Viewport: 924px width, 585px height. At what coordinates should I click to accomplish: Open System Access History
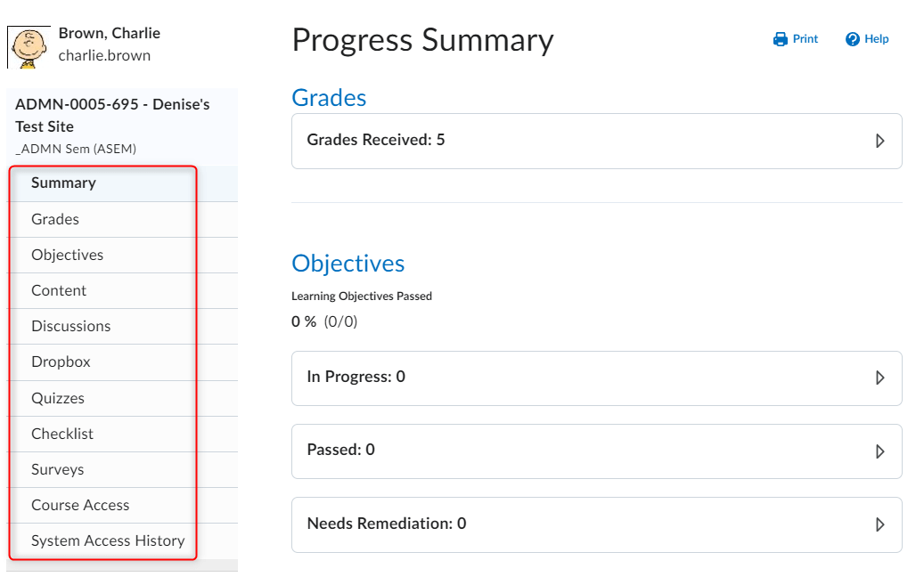pos(108,540)
